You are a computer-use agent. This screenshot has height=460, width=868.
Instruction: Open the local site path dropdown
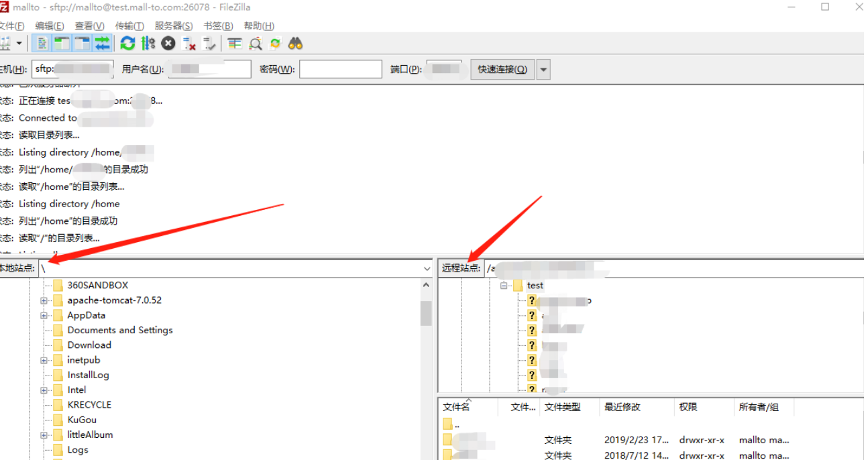coord(427,268)
